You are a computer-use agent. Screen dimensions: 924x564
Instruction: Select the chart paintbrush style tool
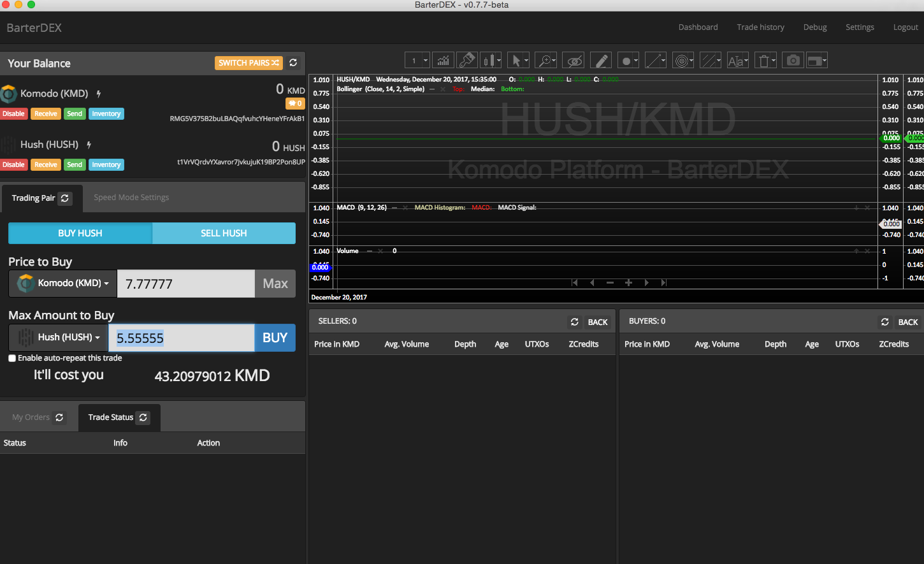point(466,61)
